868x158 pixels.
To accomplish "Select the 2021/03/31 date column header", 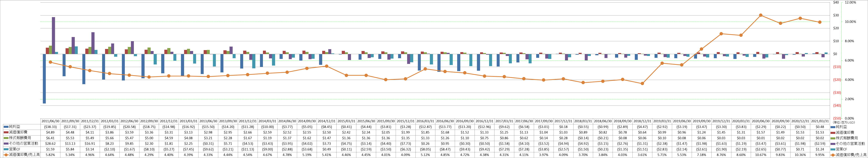I will pos(820,121).
